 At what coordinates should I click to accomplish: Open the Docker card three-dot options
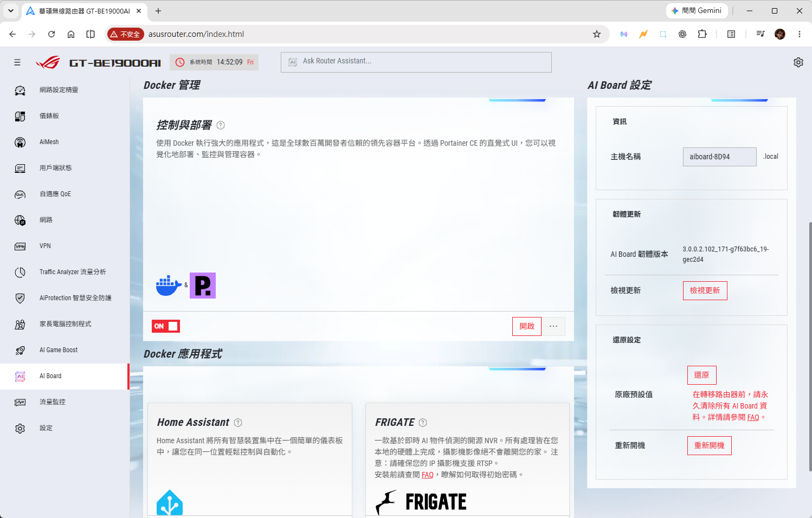pyautogui.click(x=553, y=326)
